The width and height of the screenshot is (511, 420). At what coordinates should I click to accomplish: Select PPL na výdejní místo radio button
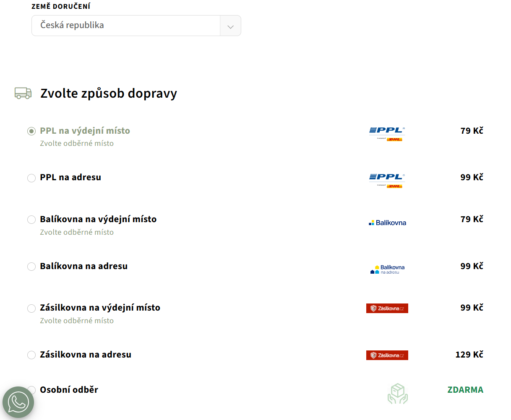tap(31, 131)
